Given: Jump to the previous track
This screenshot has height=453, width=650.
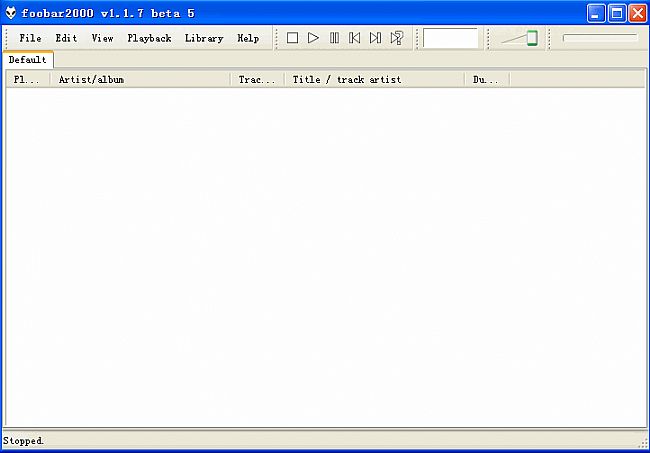Looking at the screenshot, I should tap(355, 38).
